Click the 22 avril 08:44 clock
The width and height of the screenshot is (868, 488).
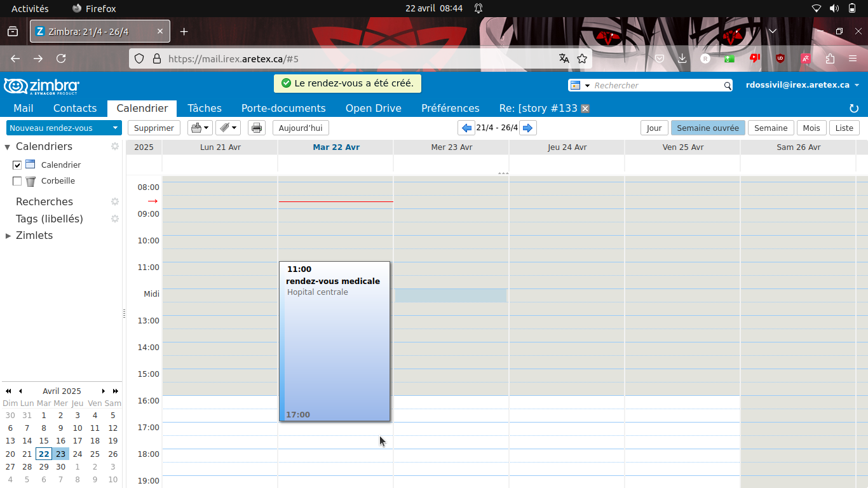coord(434,8)
